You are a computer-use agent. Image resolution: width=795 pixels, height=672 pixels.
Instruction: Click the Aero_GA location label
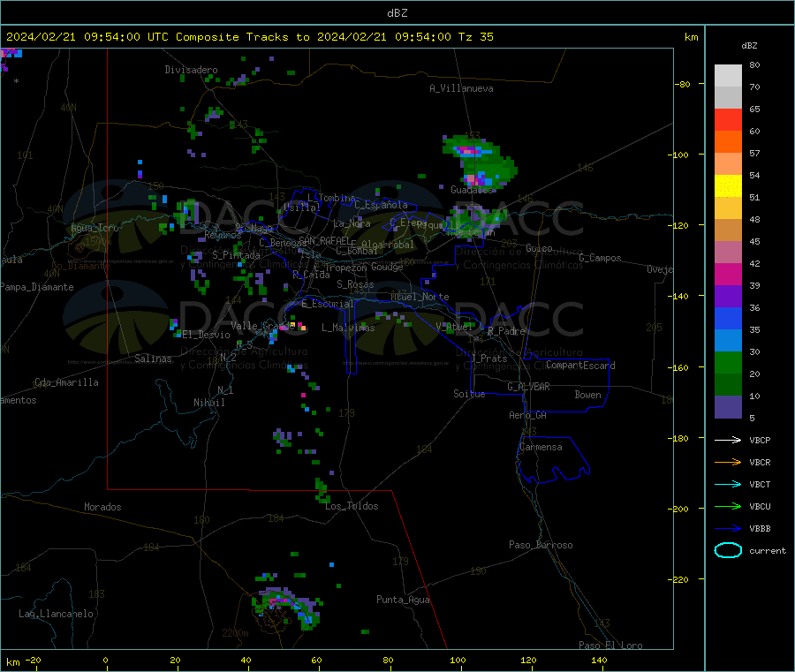click(528, 415)
